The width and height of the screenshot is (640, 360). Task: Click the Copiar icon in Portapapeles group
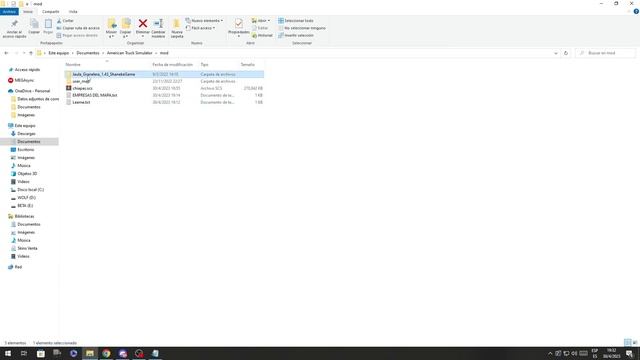(x=34, y=24)
